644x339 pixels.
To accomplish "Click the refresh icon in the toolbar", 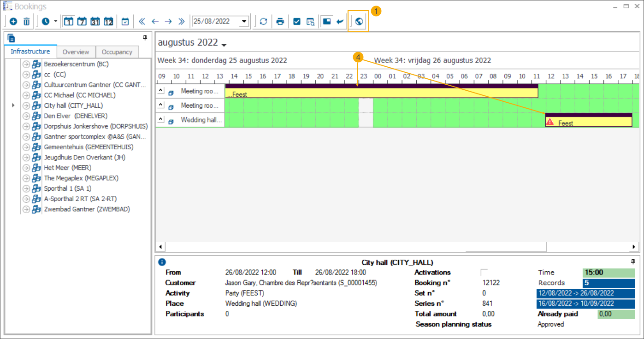I will coord(263,22).
